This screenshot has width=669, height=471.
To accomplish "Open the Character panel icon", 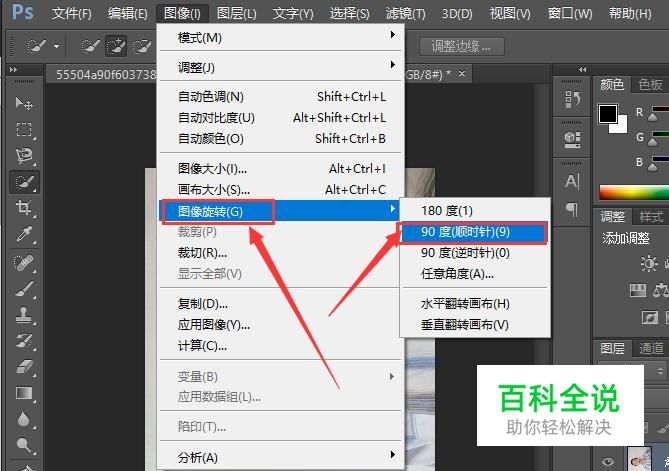I will (573, 181).
